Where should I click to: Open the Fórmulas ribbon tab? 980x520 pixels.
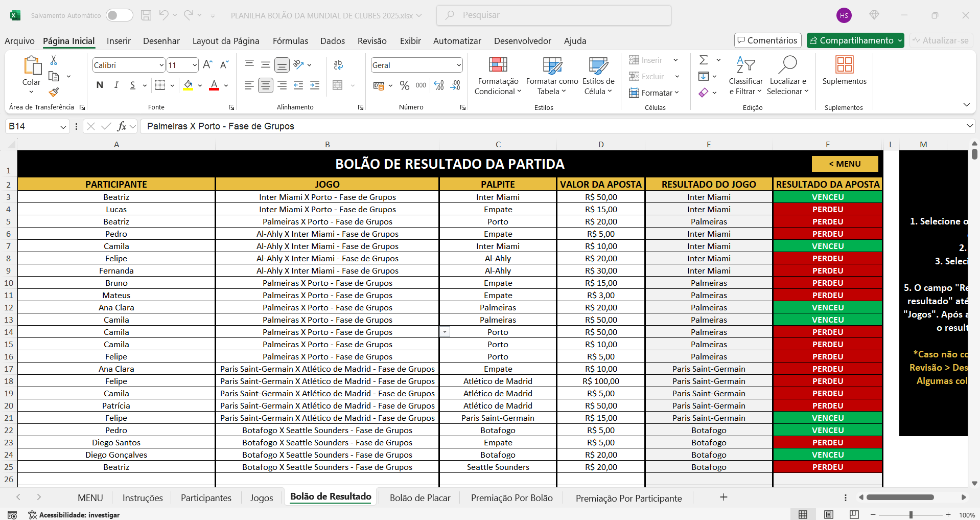(290, 41)
